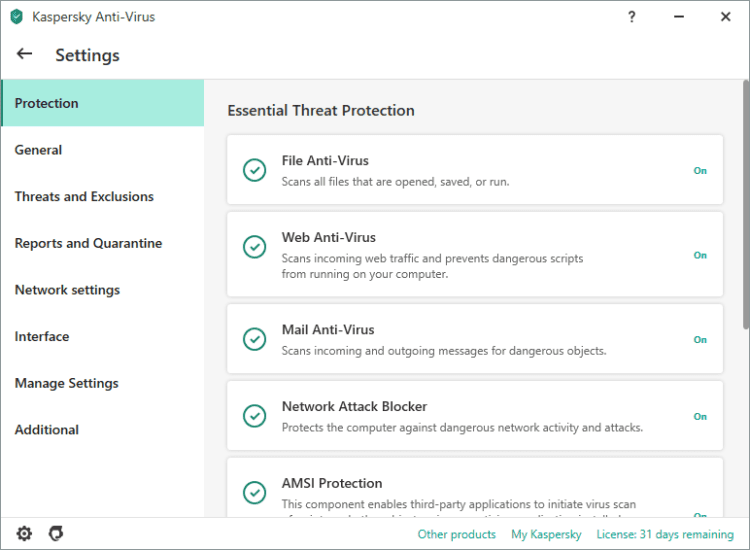This screenshot has width=750, height=550.
Task: Click the File Anti-Virus checkmark status icon
Action: click(x=255, y=170)
